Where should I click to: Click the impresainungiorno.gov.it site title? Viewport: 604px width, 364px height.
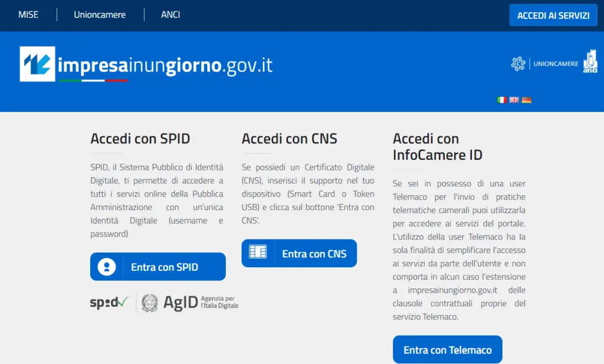165,65
